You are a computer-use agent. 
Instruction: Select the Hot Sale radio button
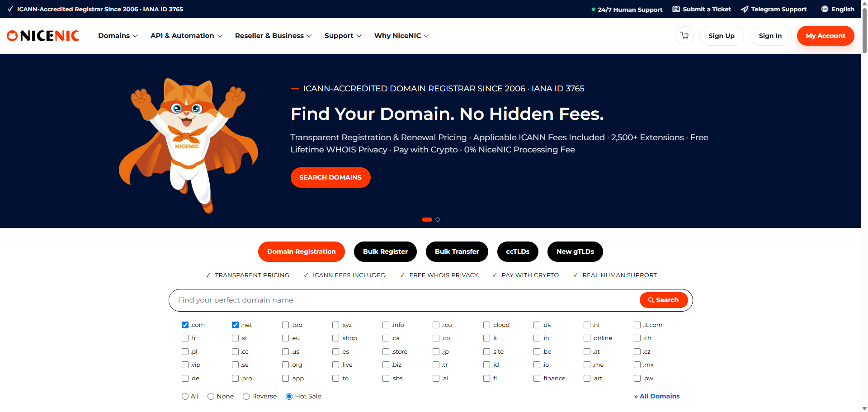[289, 396]
